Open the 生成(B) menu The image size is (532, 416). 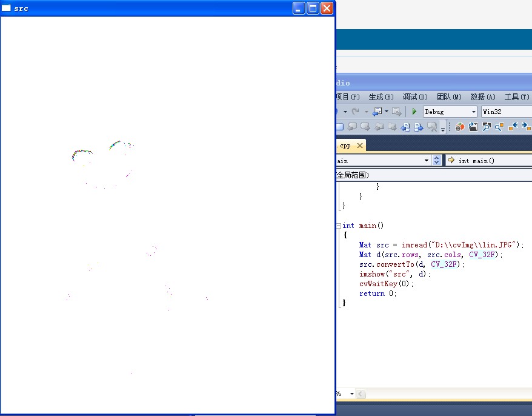pyautogui.click(x=381, y=97)
